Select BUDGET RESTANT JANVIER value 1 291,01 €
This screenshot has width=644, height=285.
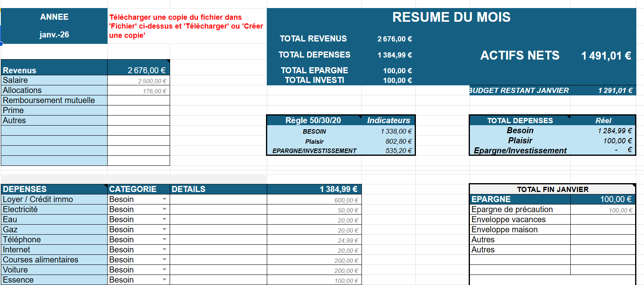pyautogui.click(x=615, y=91)
